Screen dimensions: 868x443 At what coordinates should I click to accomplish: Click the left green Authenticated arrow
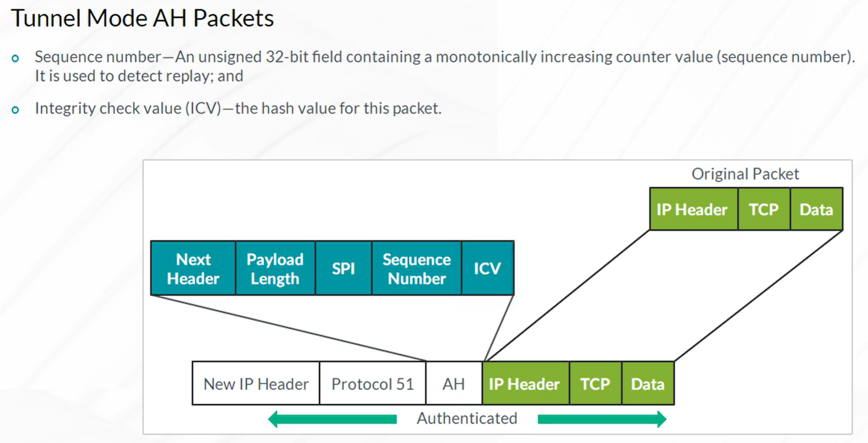332,419
